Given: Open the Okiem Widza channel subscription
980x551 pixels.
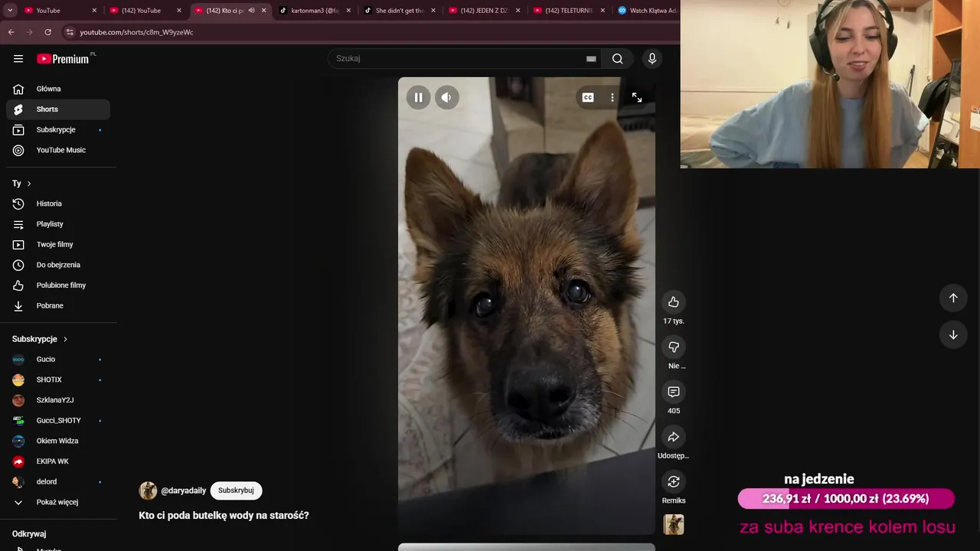Looking at the screenshot, I should click(58, 441).
